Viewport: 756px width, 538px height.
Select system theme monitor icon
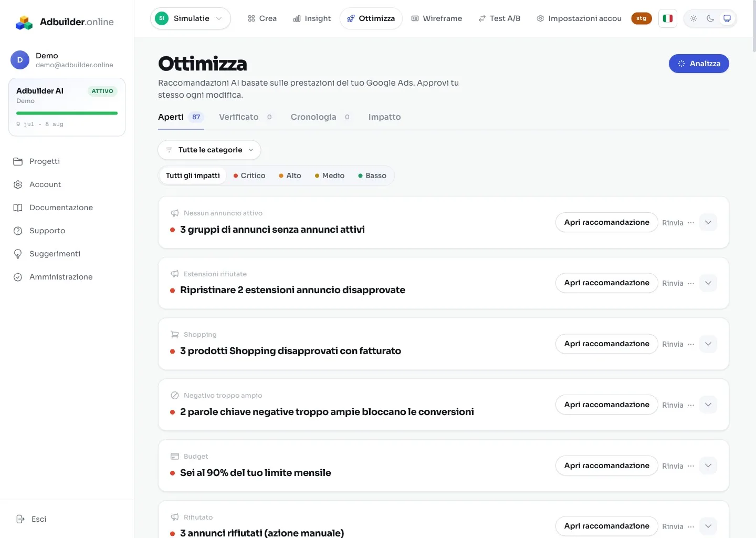pyautogui.click(x=727, y=18)
